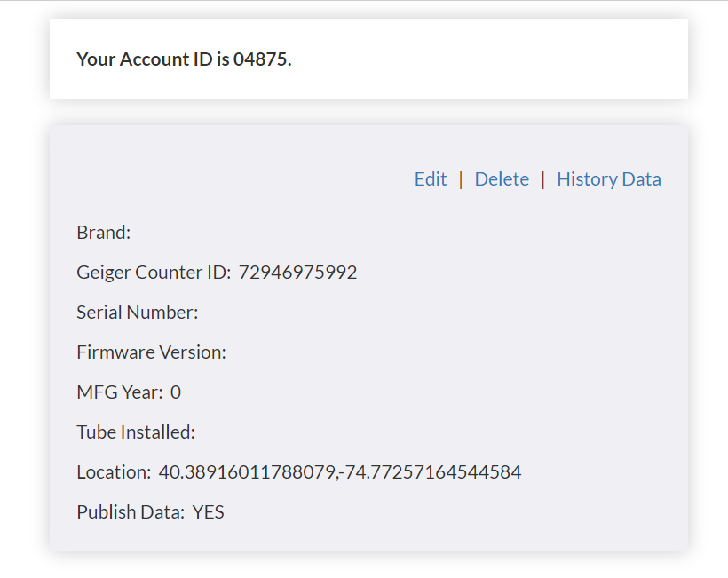Viewport: 728px width, 578px height.
Task: Click the Delete link
Action: 502,179
